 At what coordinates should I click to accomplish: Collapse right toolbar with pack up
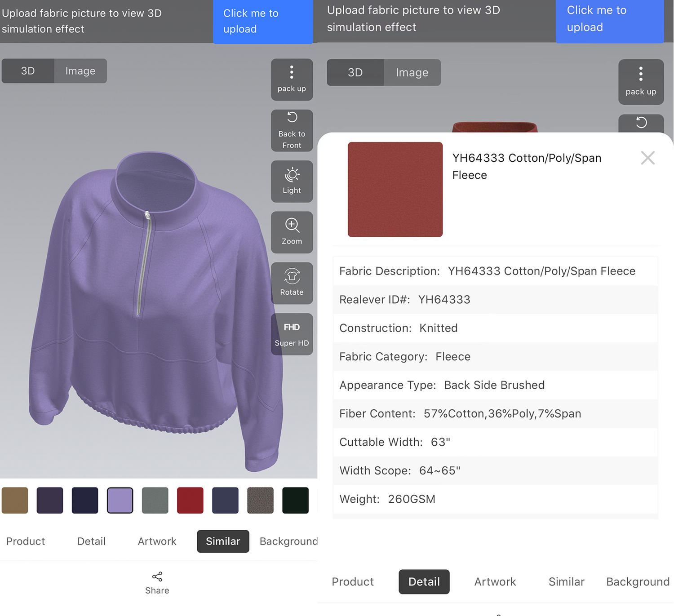click(x=641, y=81)
